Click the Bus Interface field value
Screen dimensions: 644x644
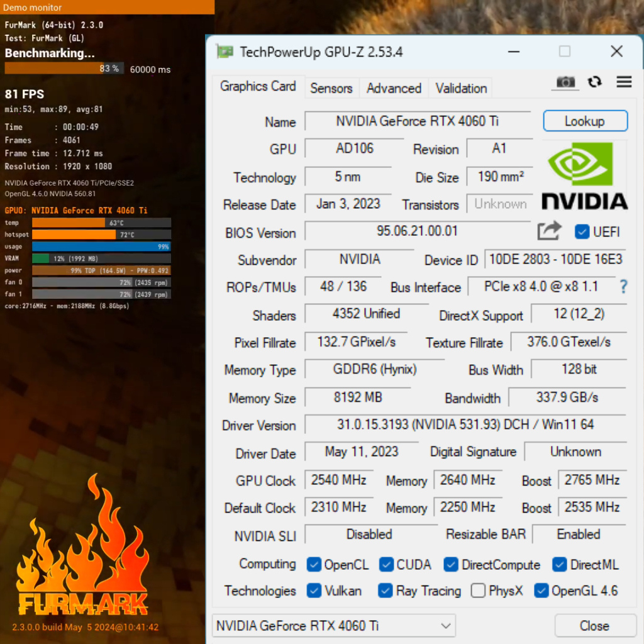coord(541,286)
